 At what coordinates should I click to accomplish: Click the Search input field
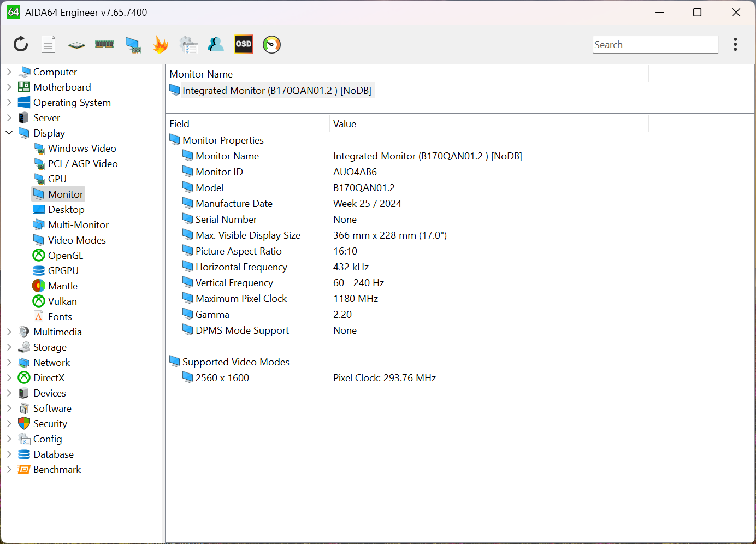(x=655, y=45)
